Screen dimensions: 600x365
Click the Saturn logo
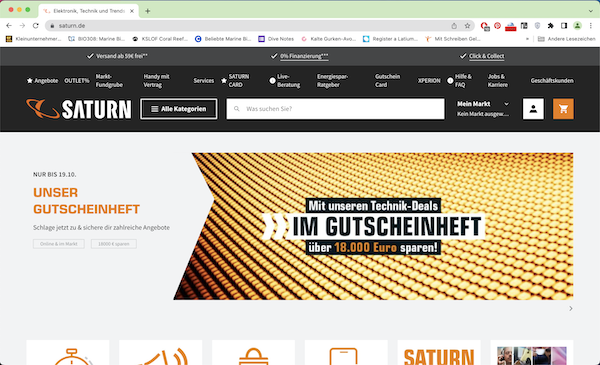(79, 109)
